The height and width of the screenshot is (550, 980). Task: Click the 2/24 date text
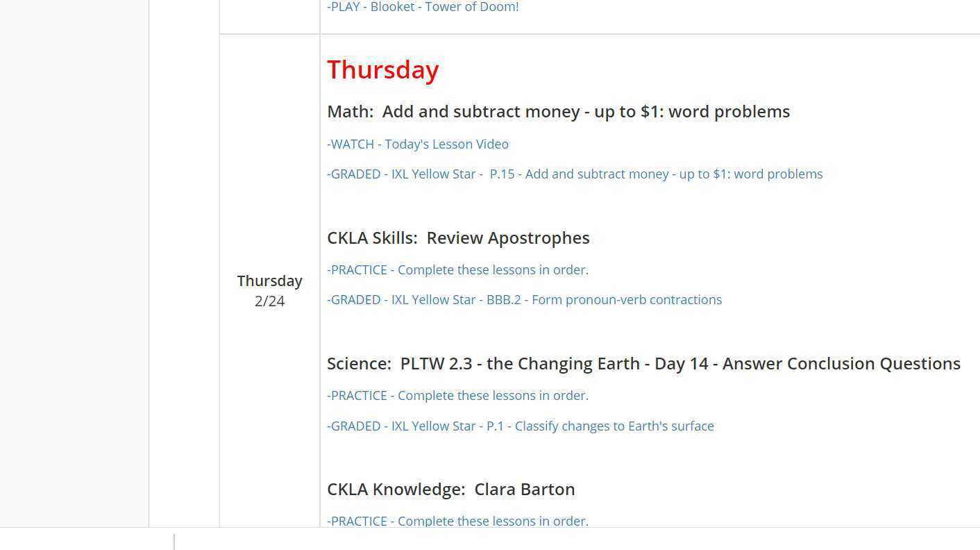click(x=269, y=301)
